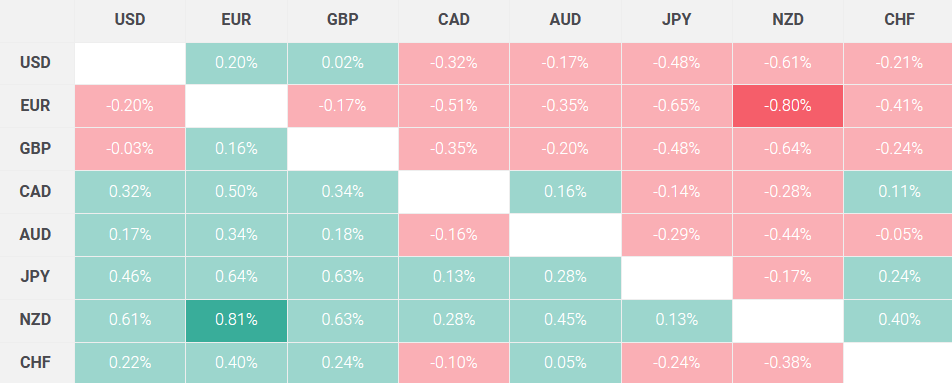This screenshot has width=952, height=383.
Task: Click the AUD column header
Action: (x=565, y=20)
